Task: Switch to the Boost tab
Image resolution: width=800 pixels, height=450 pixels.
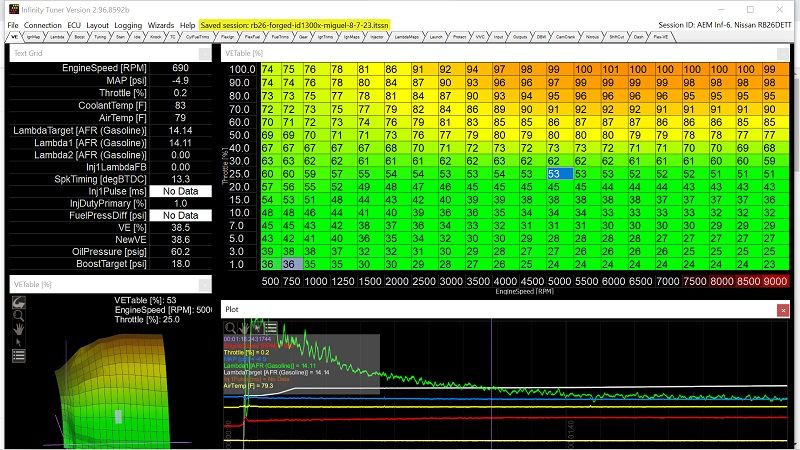Action: [x=80, y=36]
